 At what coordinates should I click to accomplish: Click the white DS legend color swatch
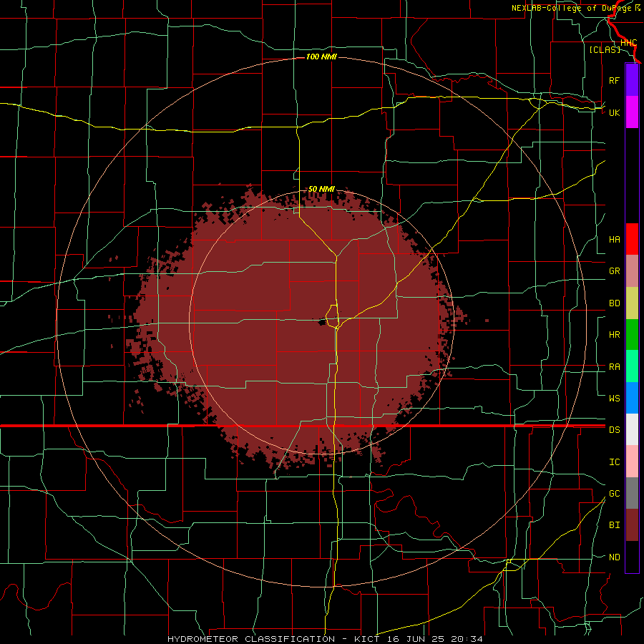click(632, 429)
